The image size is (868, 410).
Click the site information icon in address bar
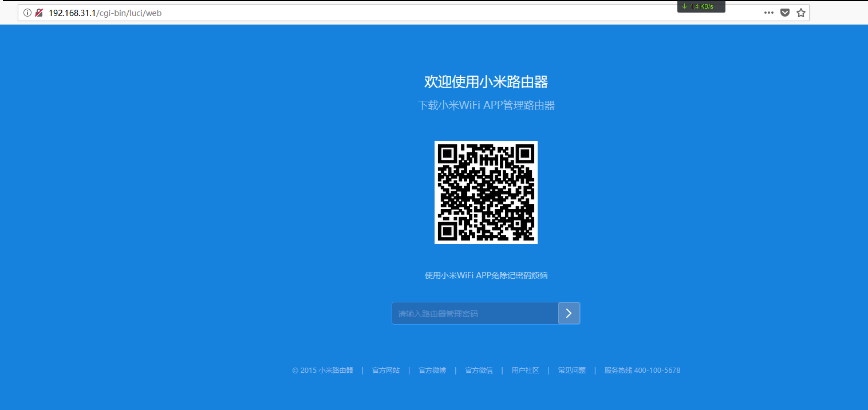[27, 13]
